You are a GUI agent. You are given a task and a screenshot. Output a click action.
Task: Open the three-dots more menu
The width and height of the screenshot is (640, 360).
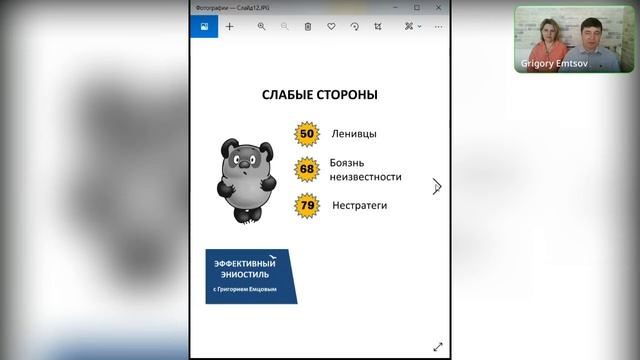coord(438,27)
